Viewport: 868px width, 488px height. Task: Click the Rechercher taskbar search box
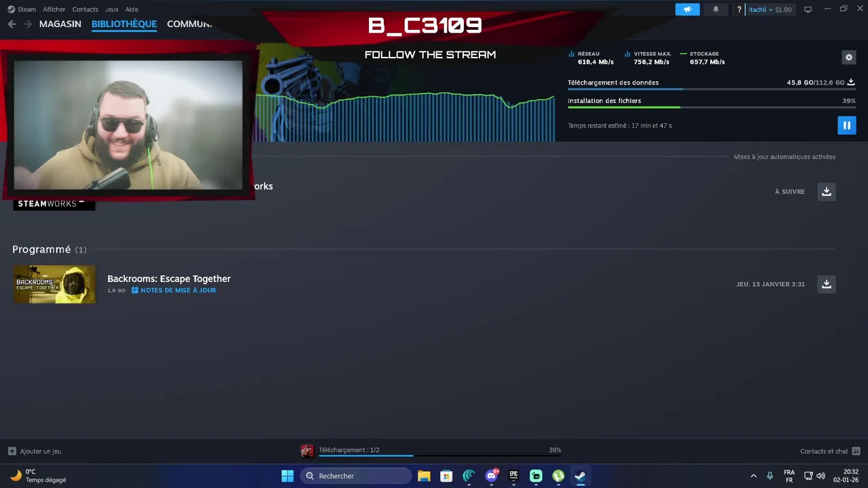pyautogui.click(x=356, y=476)
